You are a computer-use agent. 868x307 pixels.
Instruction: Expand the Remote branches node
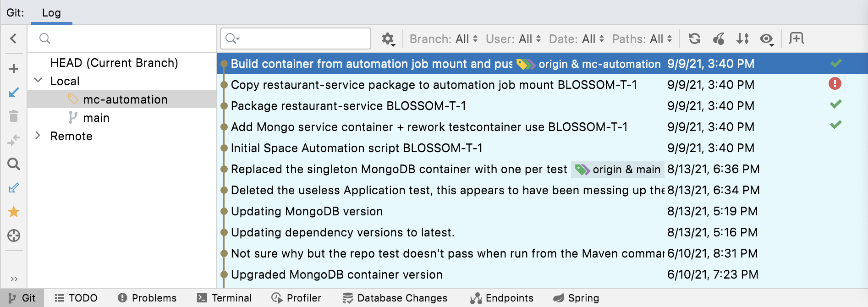click(38, 136)
